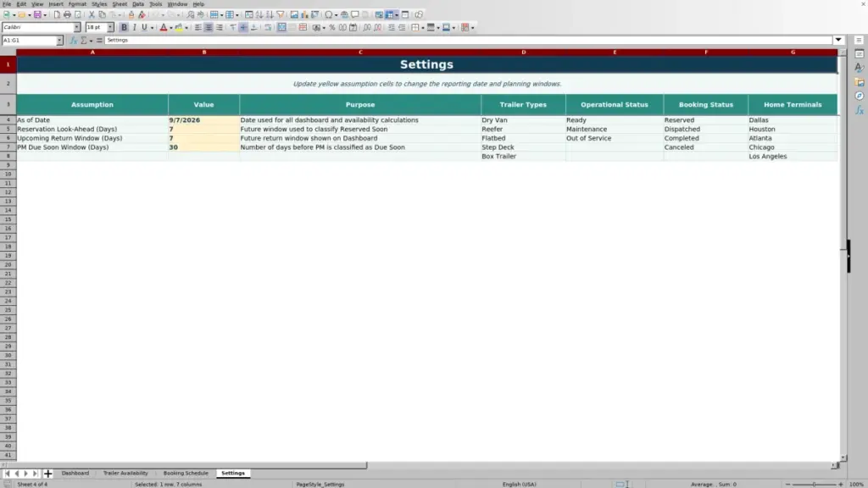Open Find and Replace icon
This screenshot has width=868, height=488.
pos(191,14)
